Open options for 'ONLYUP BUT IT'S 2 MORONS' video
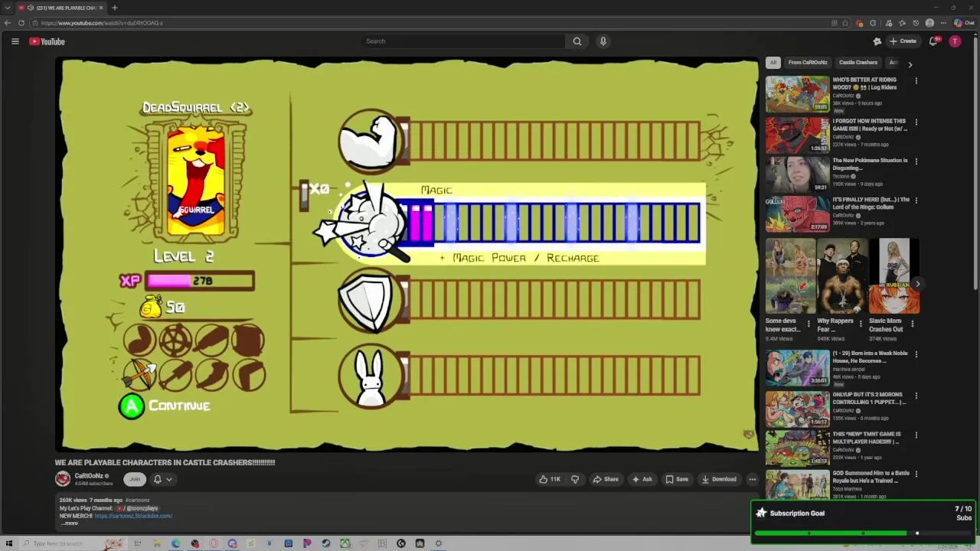 916,396
